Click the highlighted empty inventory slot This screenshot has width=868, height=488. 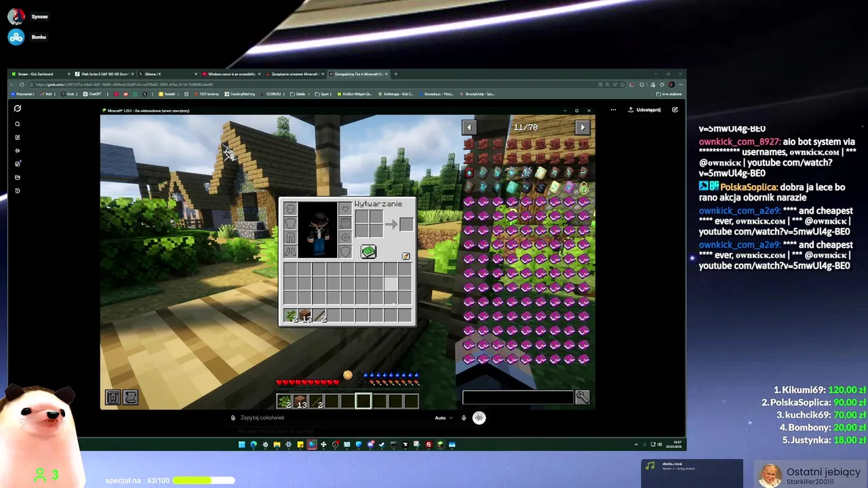point(391,283)
